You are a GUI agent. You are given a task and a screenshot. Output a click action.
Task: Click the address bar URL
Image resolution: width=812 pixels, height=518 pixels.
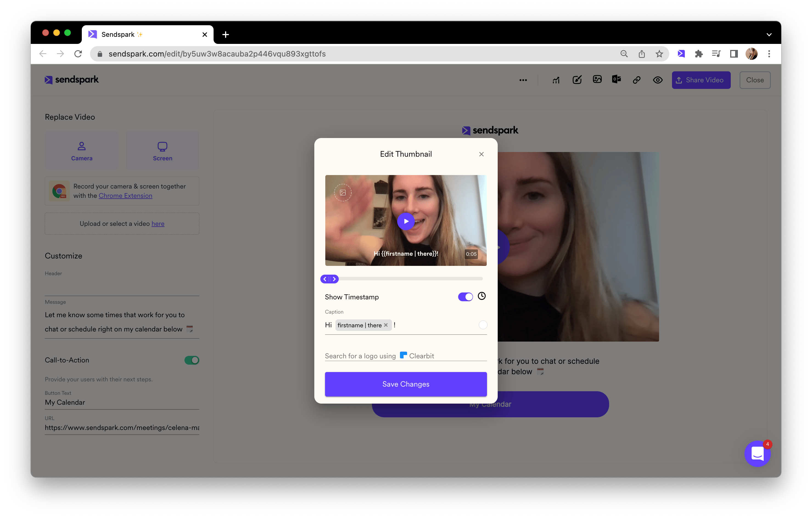217,54
